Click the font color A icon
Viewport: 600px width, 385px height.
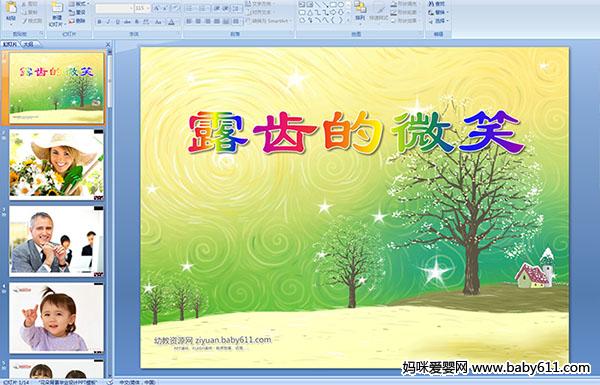pyautogui.click(x=171, y=22)
